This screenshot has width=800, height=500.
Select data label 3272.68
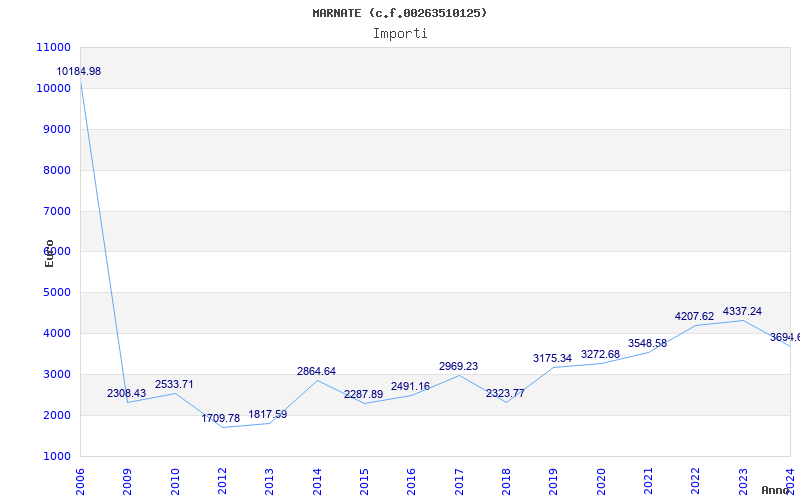(x=601, y=354)
